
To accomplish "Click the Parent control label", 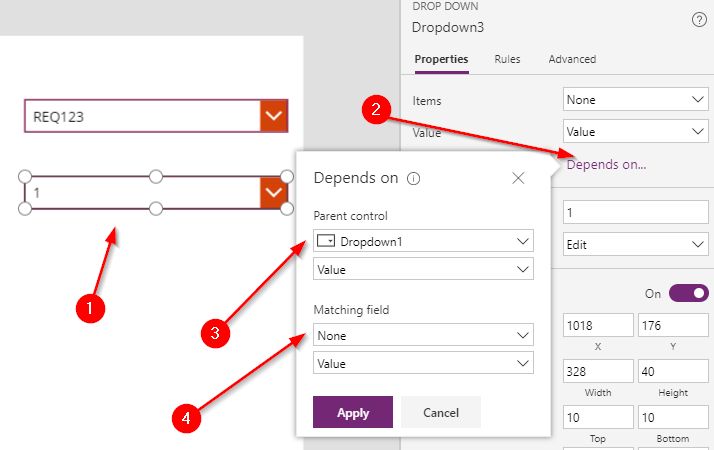I will click(350, 215).
